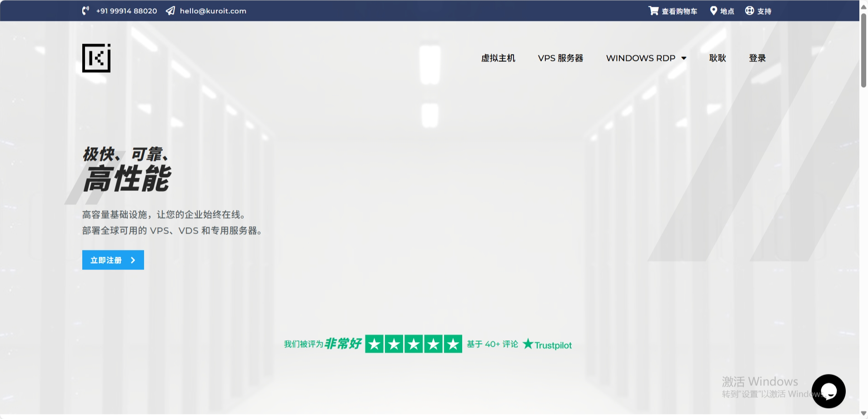Image resolution: width=868 pixels, height=419 pixels.
Task: Click the Kuroit logo
Action: coord(96,58)
